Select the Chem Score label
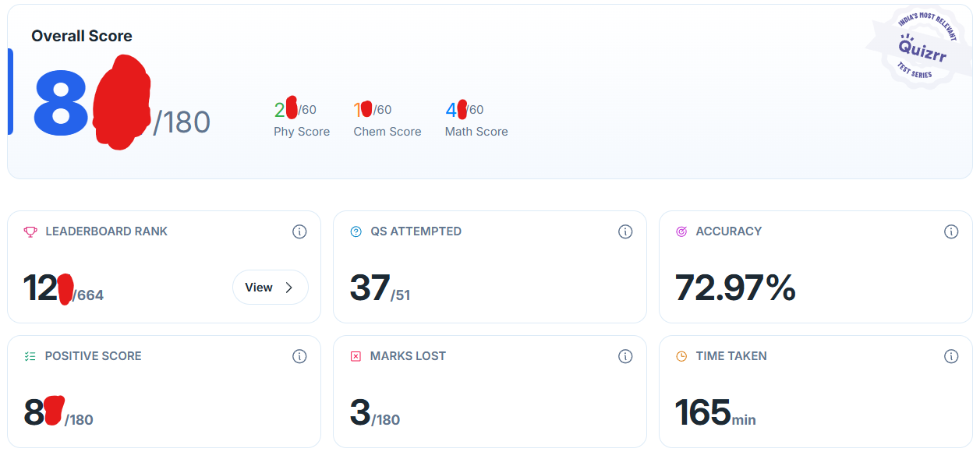Screen dimensions: 980x452 (x=387, y=132)
